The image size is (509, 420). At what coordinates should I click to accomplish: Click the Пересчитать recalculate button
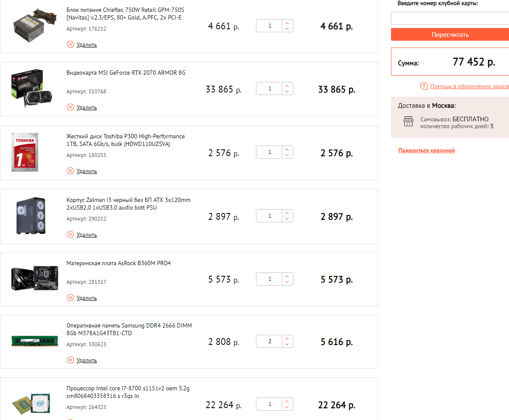[x=450, y=35]
